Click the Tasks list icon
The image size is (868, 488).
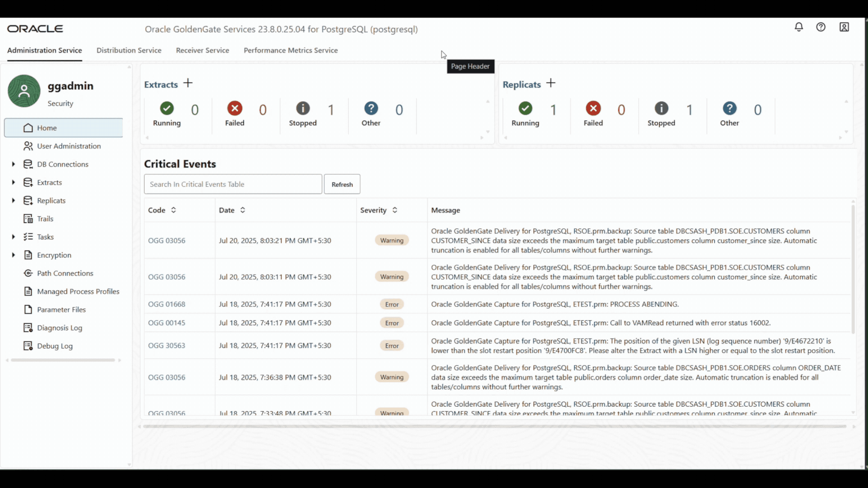click(28, 236)
